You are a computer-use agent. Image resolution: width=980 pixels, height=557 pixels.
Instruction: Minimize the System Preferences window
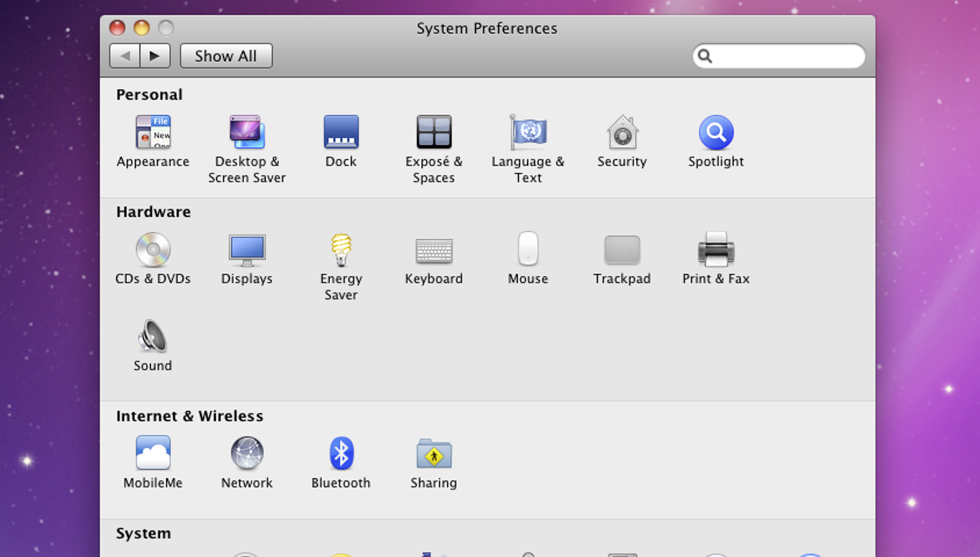pos(142,28)
